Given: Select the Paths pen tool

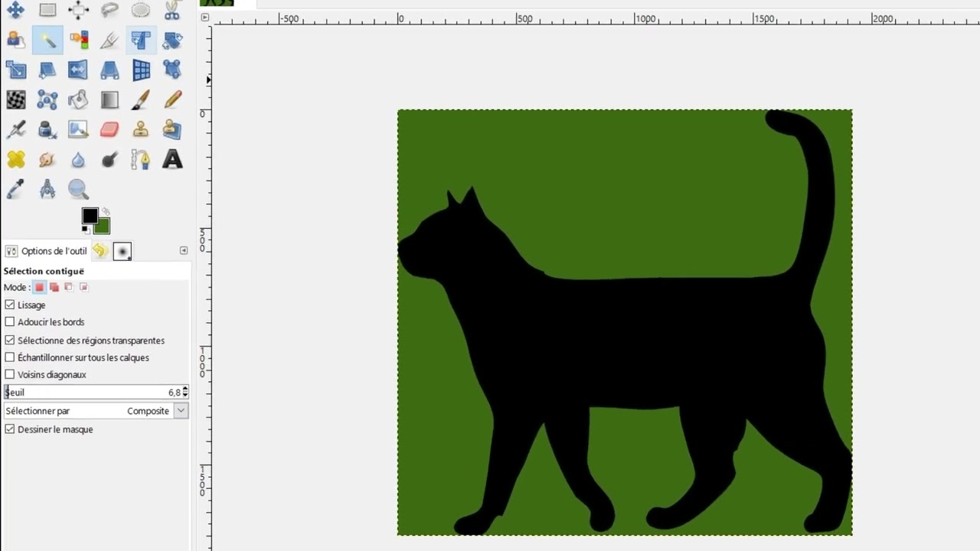Looking at the screenshot, I should 141,159.
